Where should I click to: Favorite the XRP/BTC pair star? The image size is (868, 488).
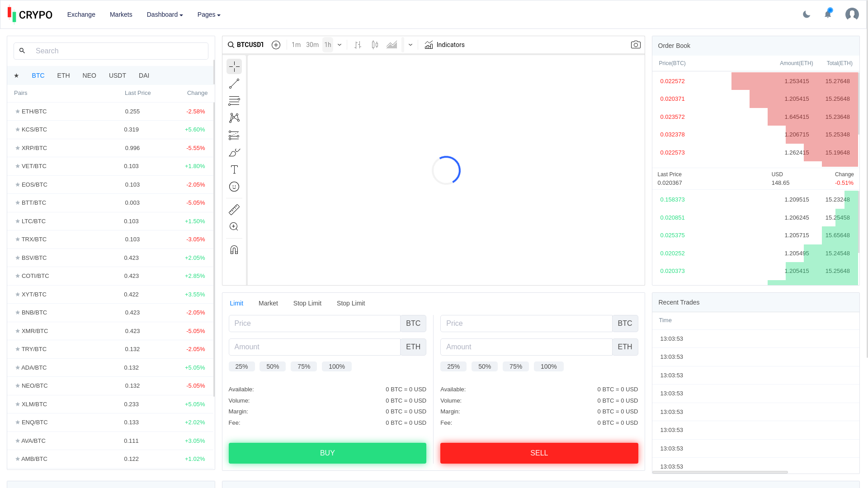point(18,148)
